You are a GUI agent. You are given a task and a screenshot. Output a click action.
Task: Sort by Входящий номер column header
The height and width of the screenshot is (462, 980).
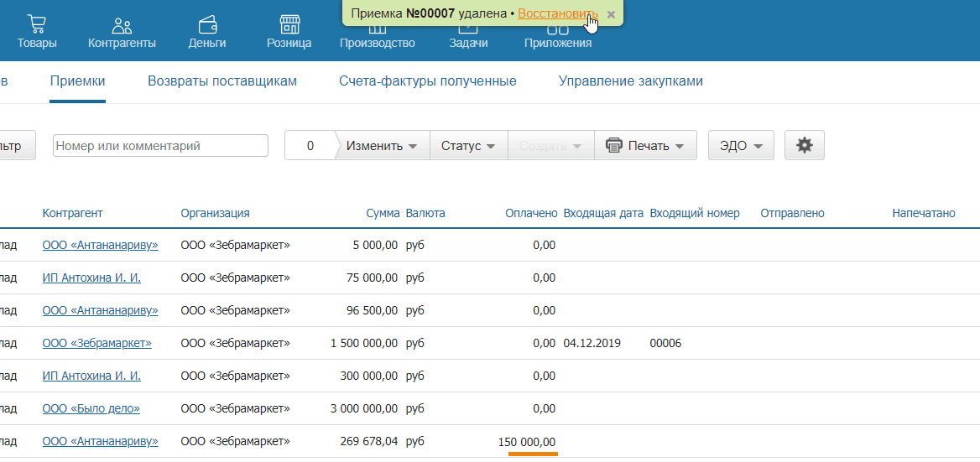tap(695, 214)
